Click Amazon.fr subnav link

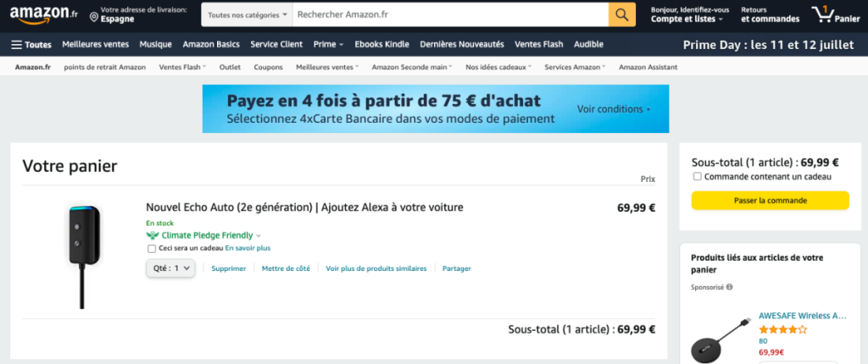(x=33, y=67)
